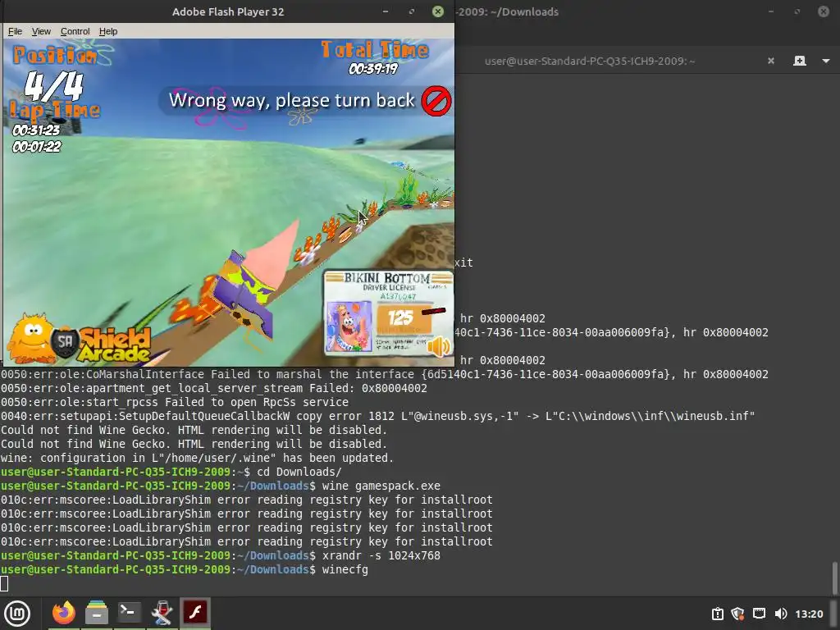
Task: Open the volume tray icon
Action: [x=781, y=614]
